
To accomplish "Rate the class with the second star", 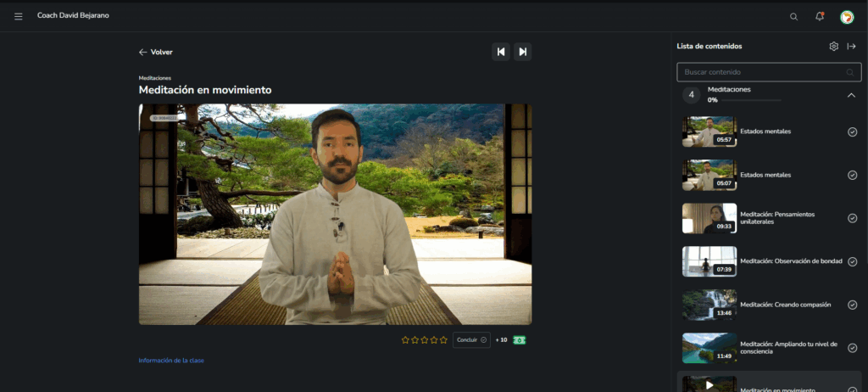I will (415, 340).
